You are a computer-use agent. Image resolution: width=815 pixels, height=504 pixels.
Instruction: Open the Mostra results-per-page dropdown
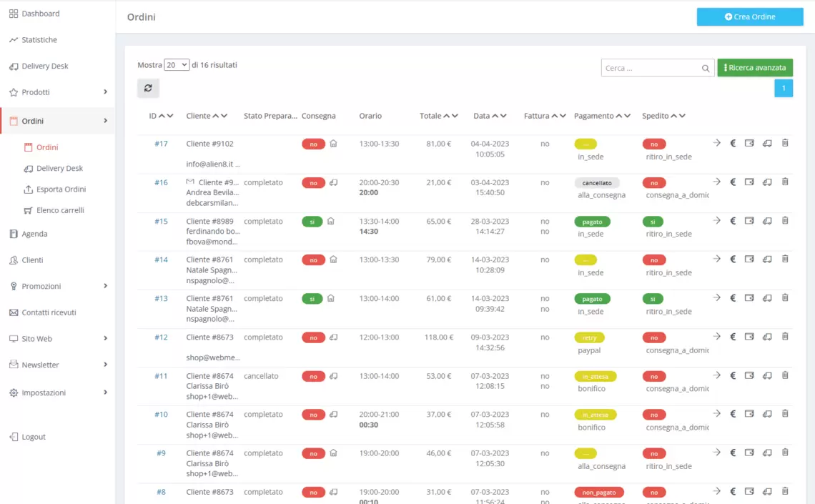[x=177, y=65]
